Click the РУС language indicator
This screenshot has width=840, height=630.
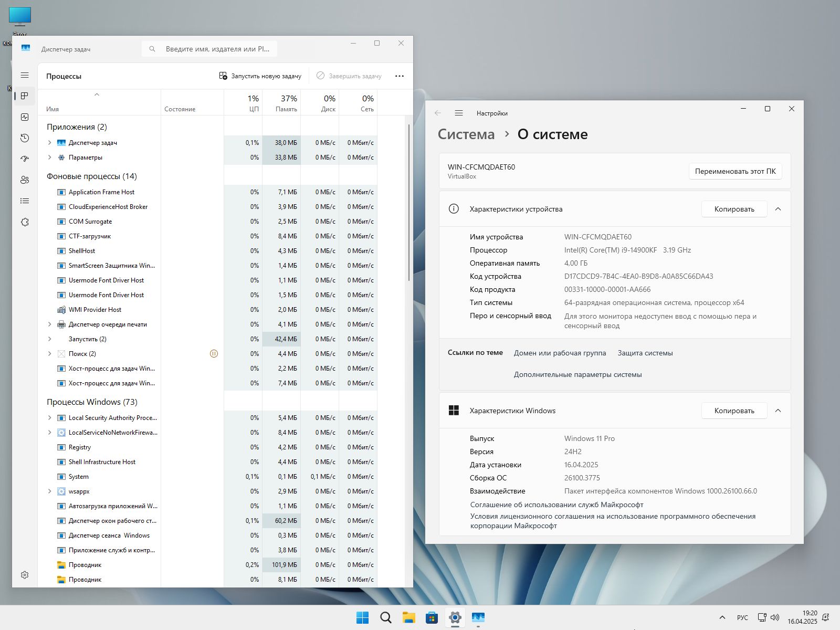click(742, 617)
